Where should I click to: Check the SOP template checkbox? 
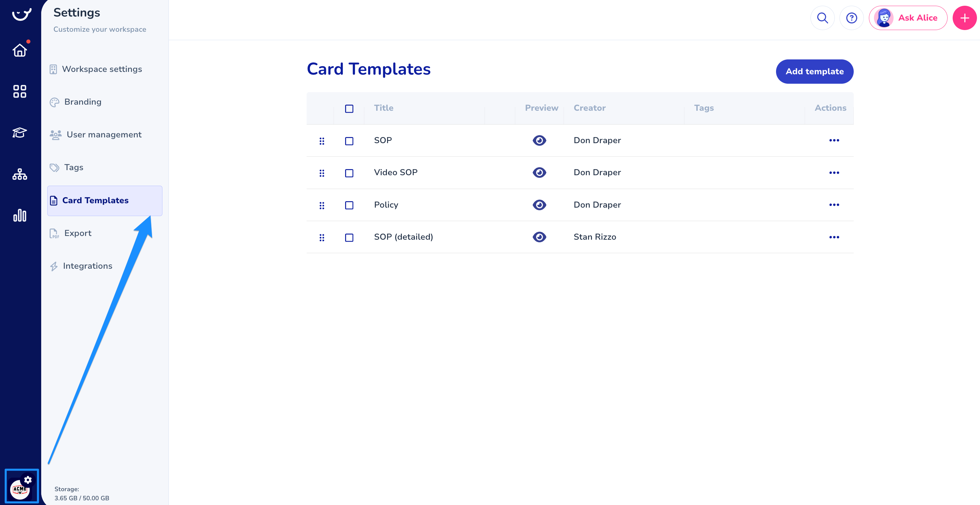point(349,141)
